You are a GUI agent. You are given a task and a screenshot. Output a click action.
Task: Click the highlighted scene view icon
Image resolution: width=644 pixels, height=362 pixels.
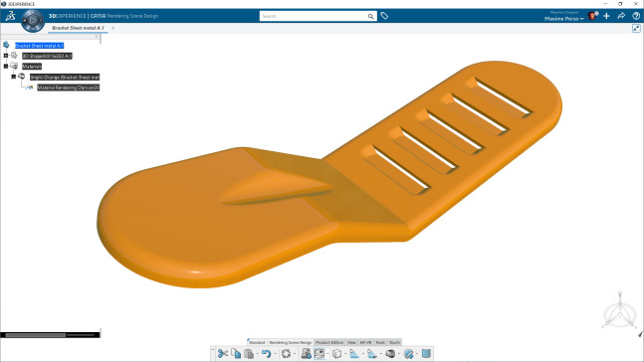[320, 353]
